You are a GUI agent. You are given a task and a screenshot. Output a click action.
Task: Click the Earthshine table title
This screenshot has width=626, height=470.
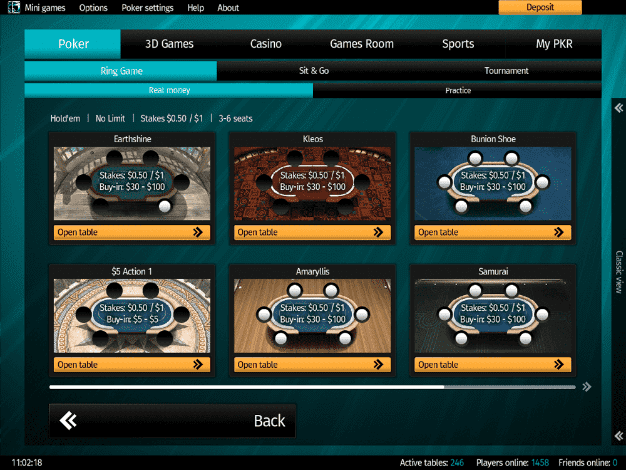(x=132, y=139)
